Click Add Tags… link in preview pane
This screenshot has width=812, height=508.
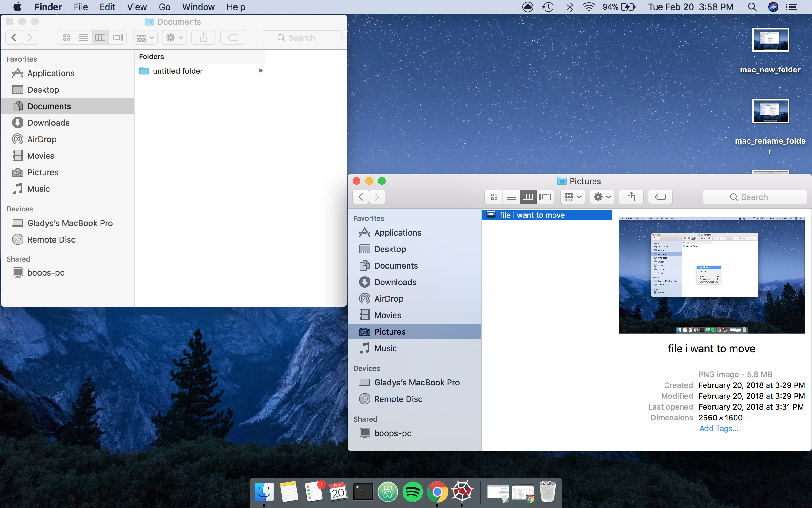pyautogui.click(x=719, y=428)
